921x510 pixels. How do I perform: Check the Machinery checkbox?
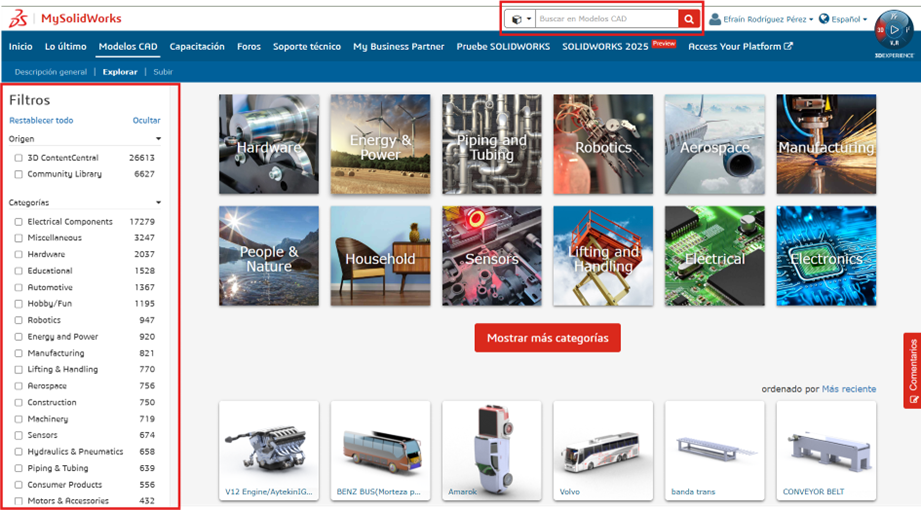click(19, 419)
